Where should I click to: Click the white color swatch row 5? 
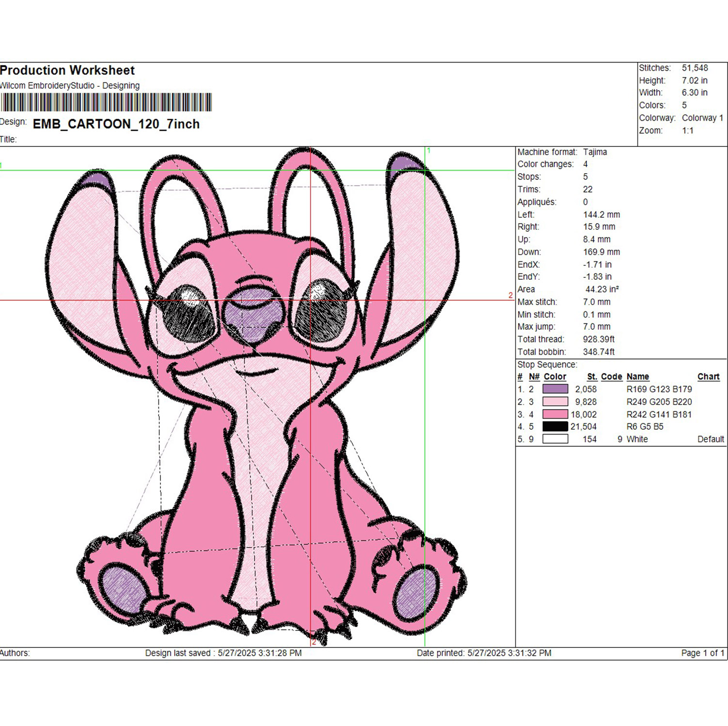pyautogui.click(x=555, y=439)
